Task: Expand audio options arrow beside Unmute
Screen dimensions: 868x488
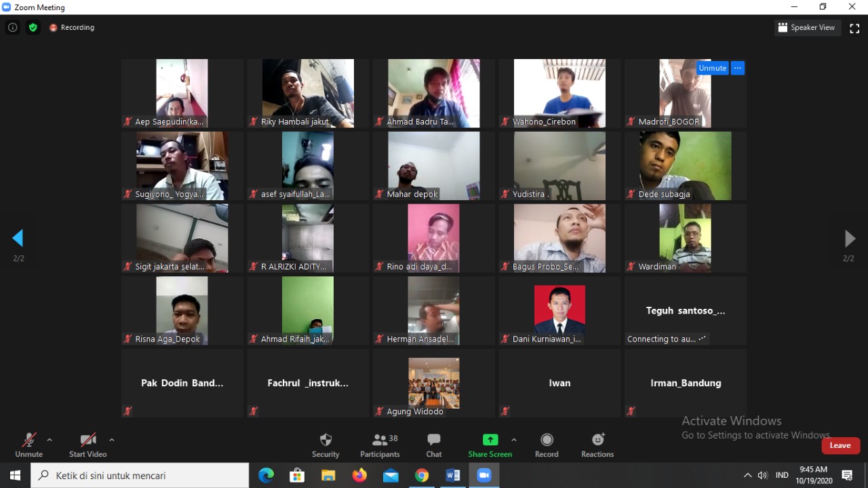Action: [50, 440]
